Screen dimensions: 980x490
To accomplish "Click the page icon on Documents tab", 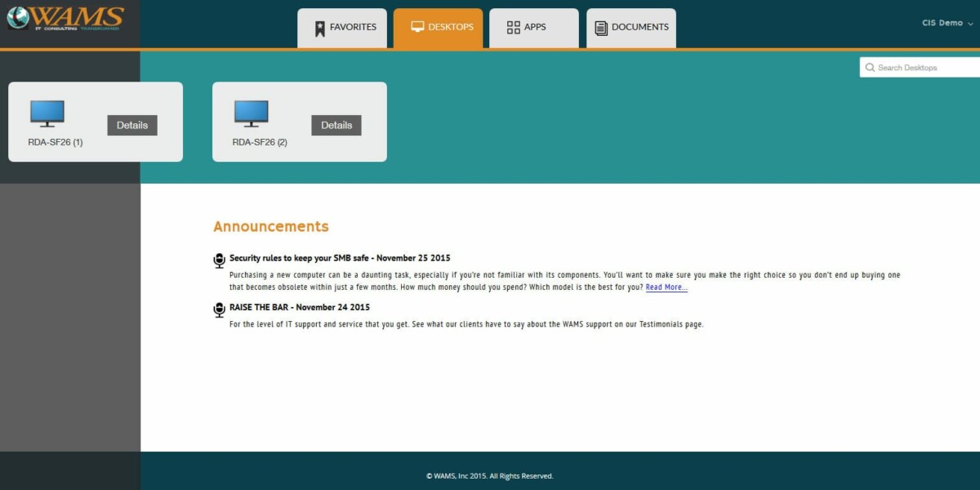I will click(x=601, y=28).
